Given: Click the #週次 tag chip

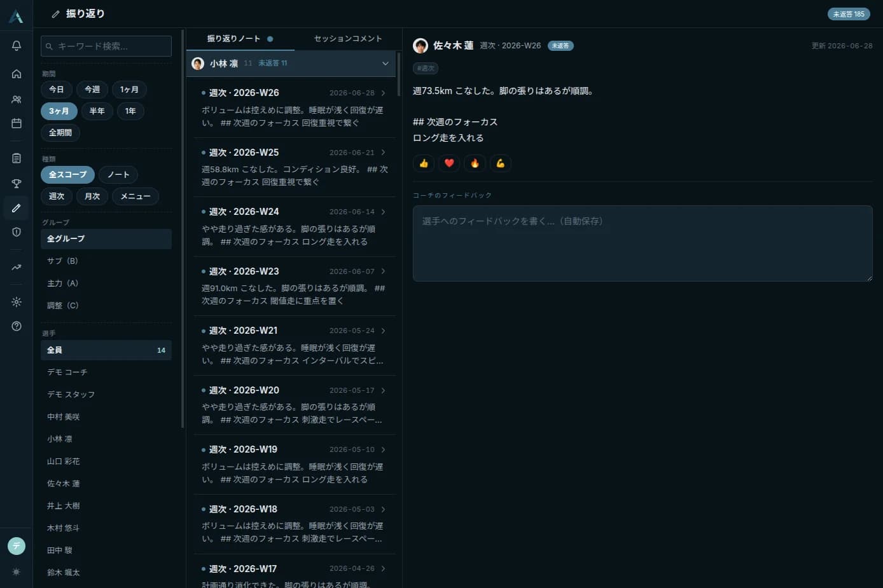Looking at the screenshot, I should 426,68.
